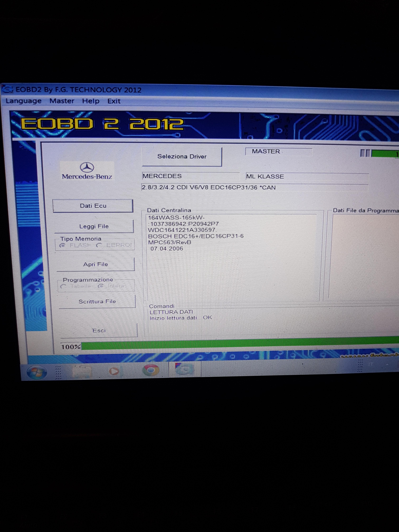The image size is (399, 532).
Task: Click the Mercedes-Benz logo
Action: [x=87, y=171]
